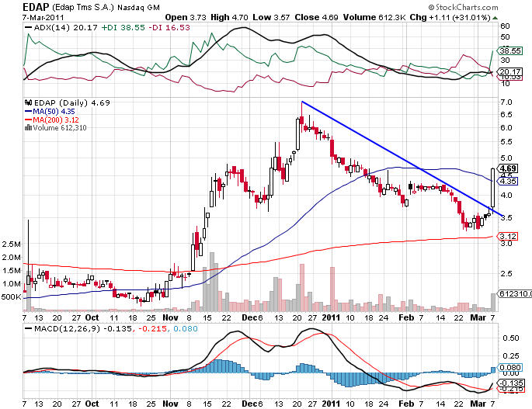Click the MA(50) 4.35 legend text
The height and width of the screenshot is (409, 532).
click(54, 112)
